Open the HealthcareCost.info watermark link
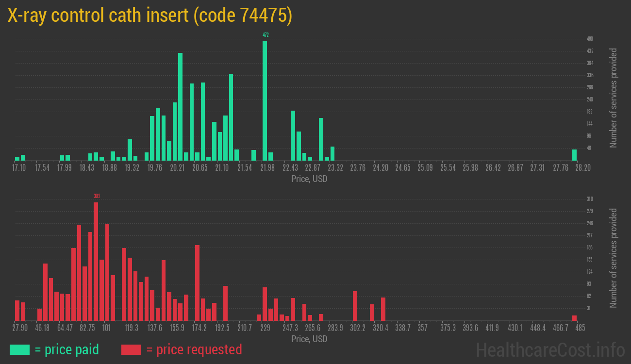Image resolution: width=631 pixels, height=364 pixels. [x=550, y=349]
